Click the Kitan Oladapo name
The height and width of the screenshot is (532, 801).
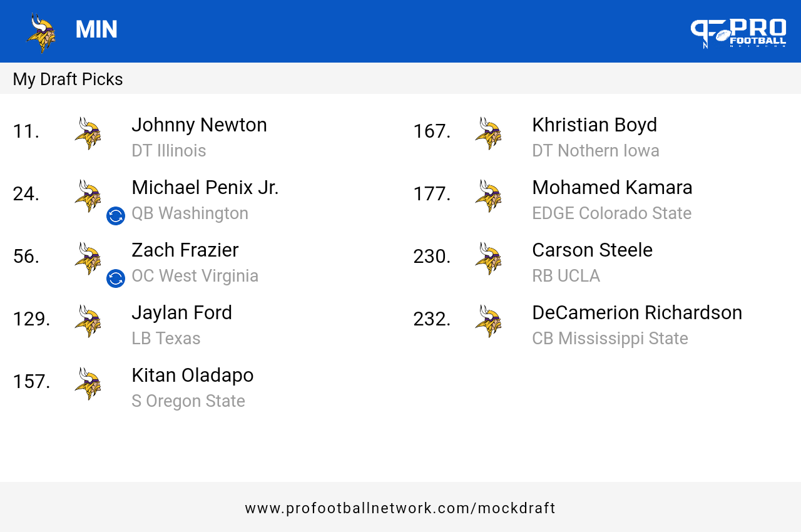pos(193,375)
